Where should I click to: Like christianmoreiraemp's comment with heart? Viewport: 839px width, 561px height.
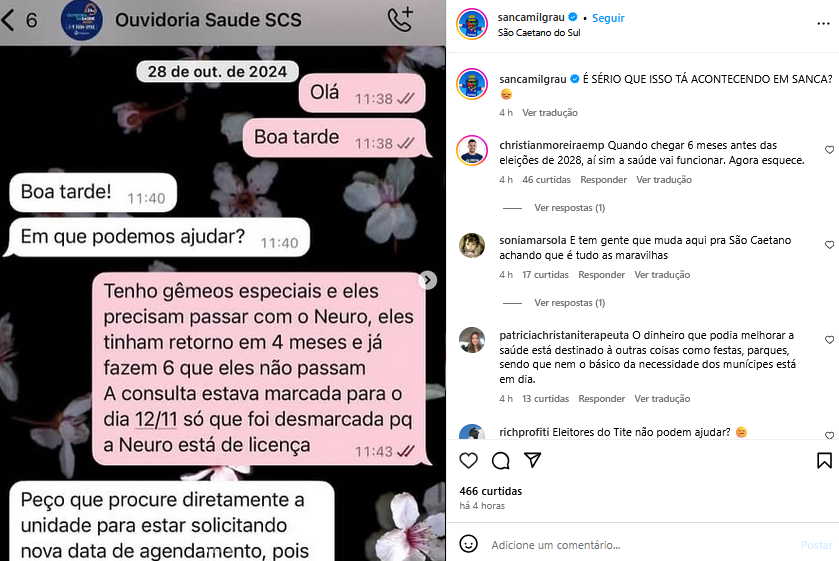coord(829,150)
